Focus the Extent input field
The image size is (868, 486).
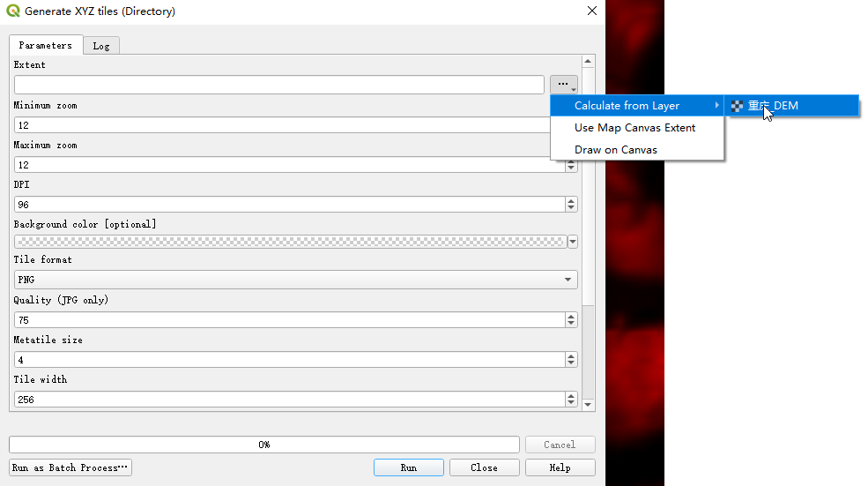[x=279, y=85]
